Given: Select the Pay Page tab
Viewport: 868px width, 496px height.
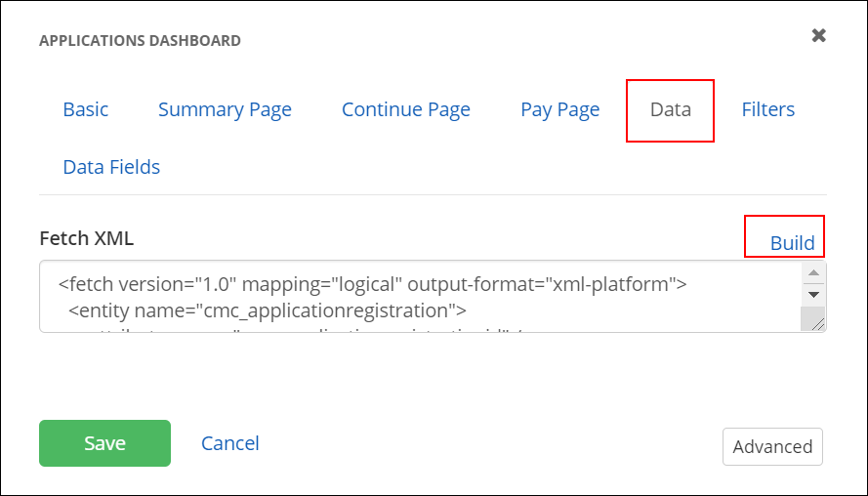Looking at the screenshot, I should click(x=560, y=109).
